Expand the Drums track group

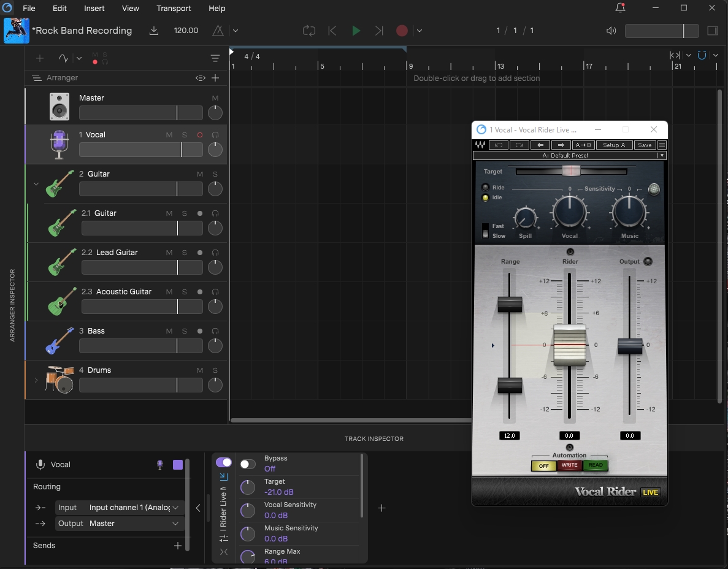[x=36, y=380]
